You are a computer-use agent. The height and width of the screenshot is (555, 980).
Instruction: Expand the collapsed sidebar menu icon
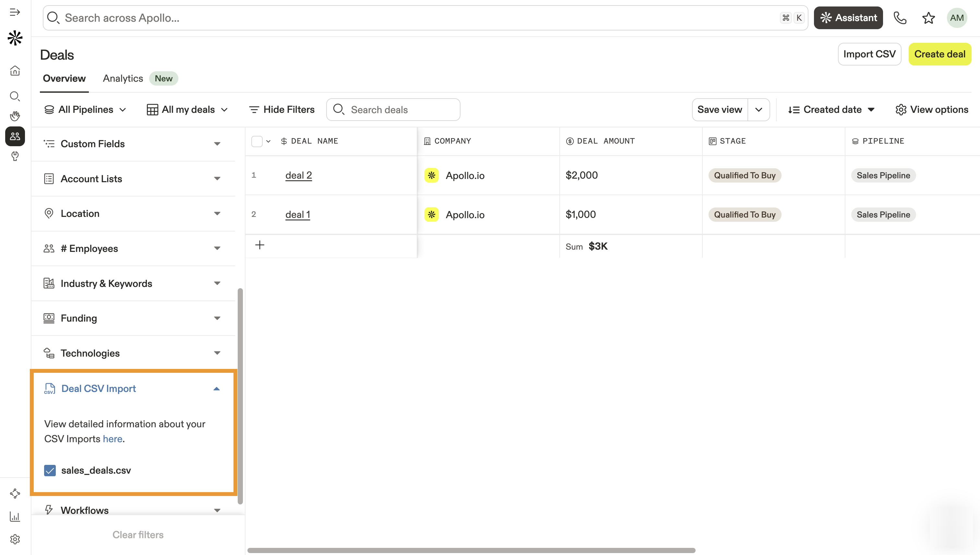pos(15,12)
